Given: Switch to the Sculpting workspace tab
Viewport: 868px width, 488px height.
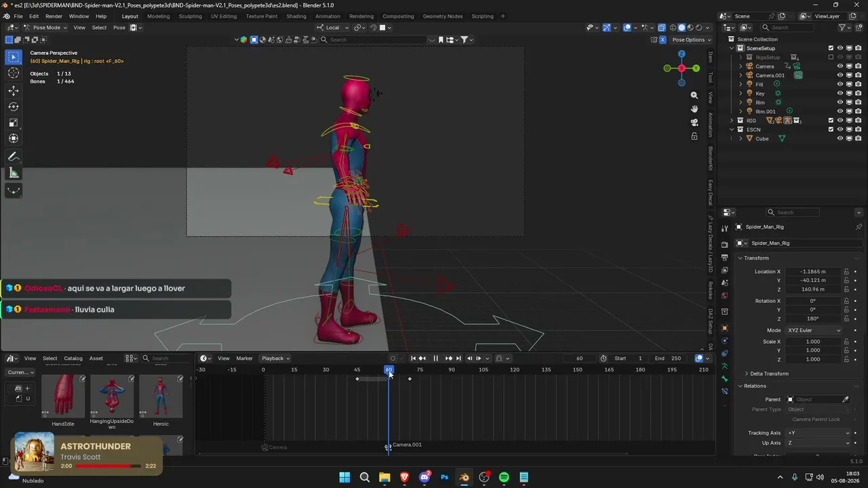Looking at the screenshot, I should (x=190, y=16).
